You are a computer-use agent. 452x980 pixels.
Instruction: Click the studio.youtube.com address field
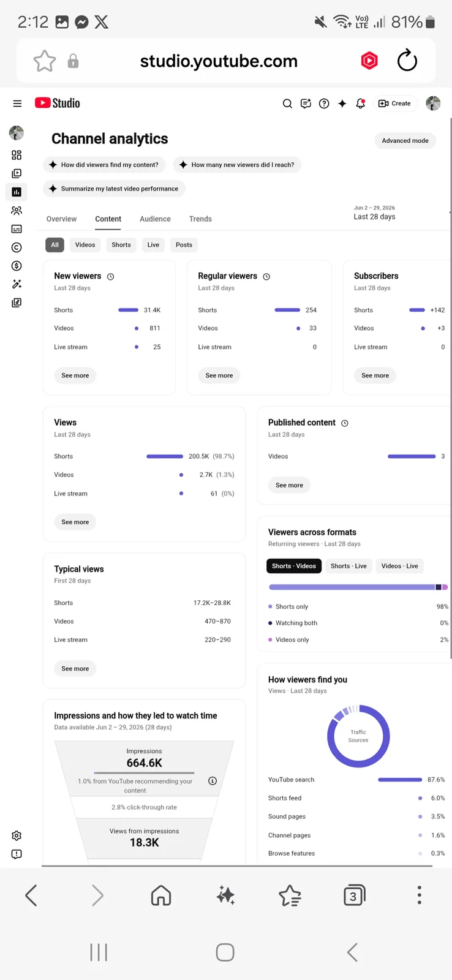219,61
